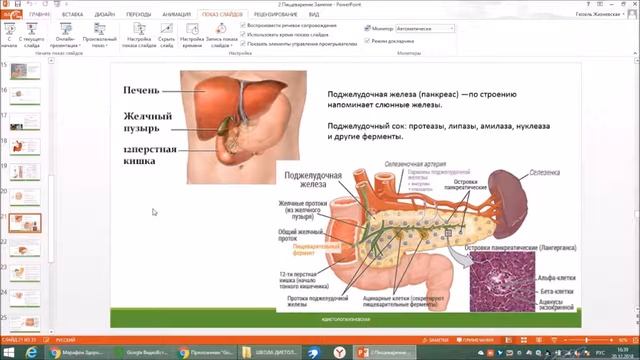640x360 pixels.
Task: Click the pancreas description text box
Action: point(439,115)
